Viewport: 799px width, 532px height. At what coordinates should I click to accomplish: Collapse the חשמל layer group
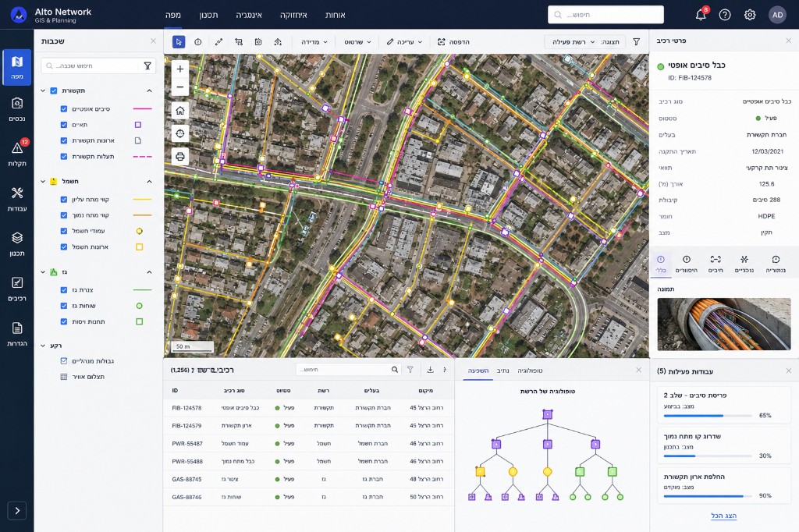tap(149, 182)
